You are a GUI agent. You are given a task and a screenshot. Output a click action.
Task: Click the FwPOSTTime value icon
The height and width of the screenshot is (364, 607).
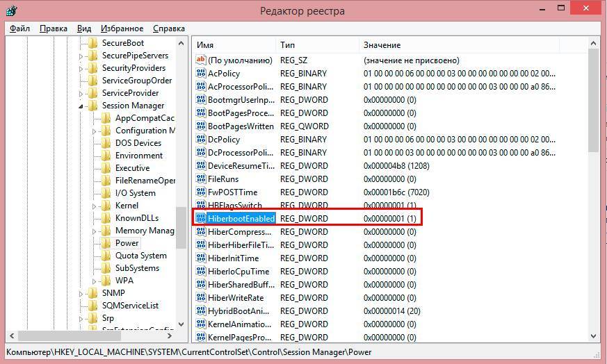[200, 192]
